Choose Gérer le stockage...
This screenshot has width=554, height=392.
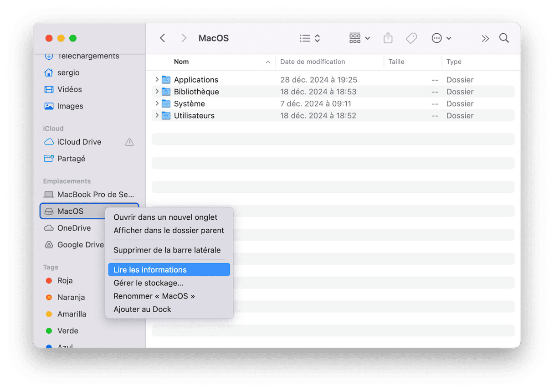coord(169,283)
